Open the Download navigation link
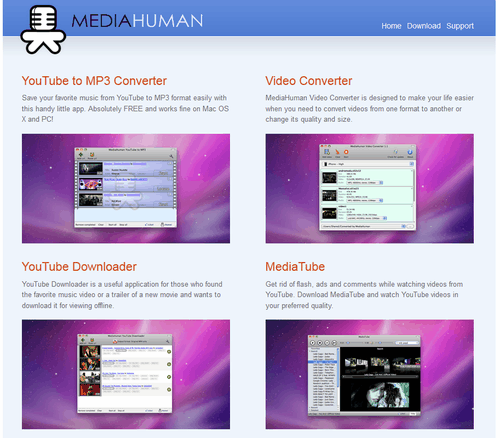This screenshot has width=500, height=438. pyautogui.click(x=424, y=26)
